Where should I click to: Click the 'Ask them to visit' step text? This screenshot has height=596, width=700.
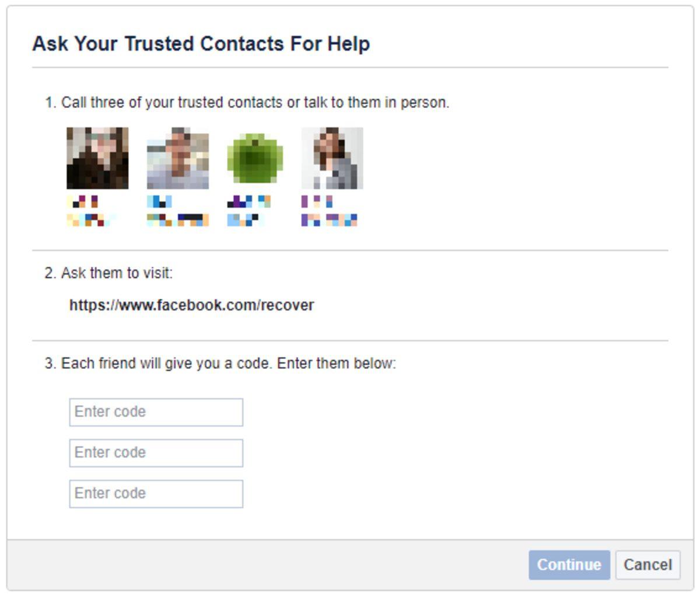[x=108, y=273]
